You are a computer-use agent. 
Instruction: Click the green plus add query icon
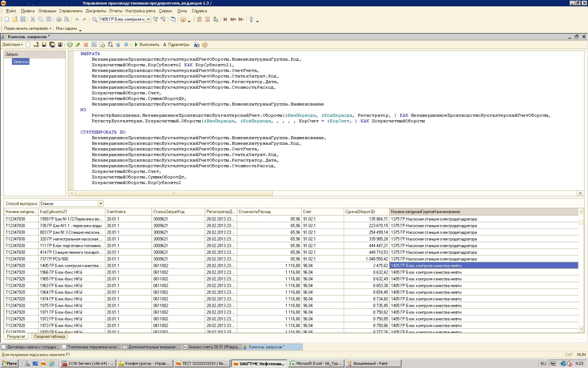click(70, 45)
